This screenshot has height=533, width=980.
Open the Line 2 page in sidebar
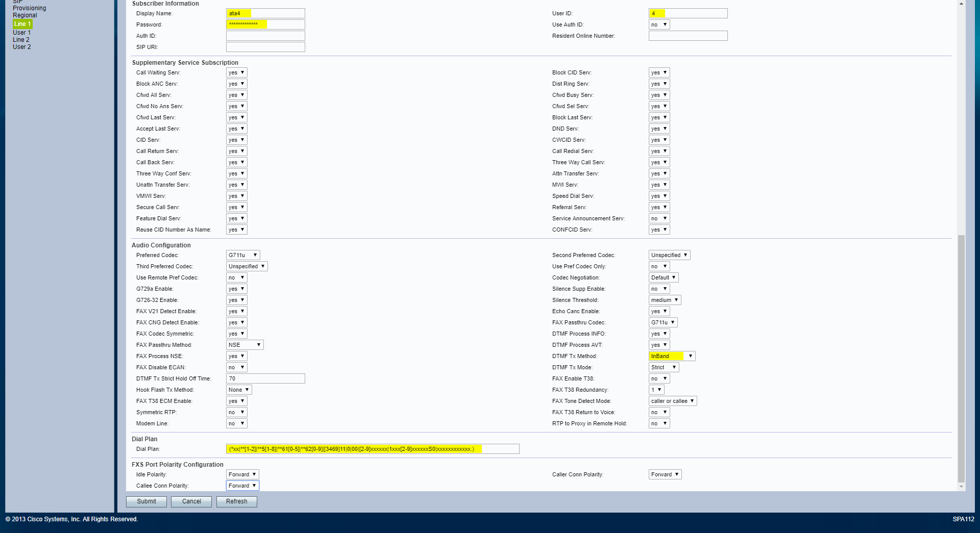point(21,40)
